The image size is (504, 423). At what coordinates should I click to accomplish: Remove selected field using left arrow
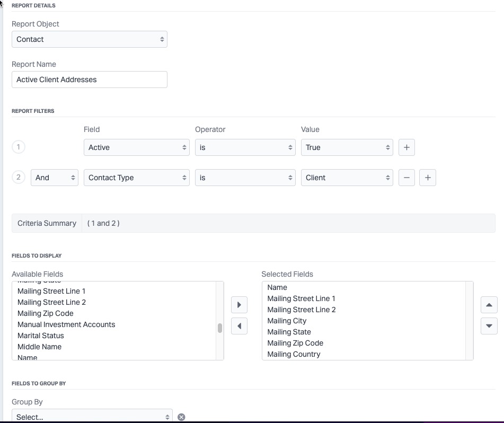pos(239,326)
